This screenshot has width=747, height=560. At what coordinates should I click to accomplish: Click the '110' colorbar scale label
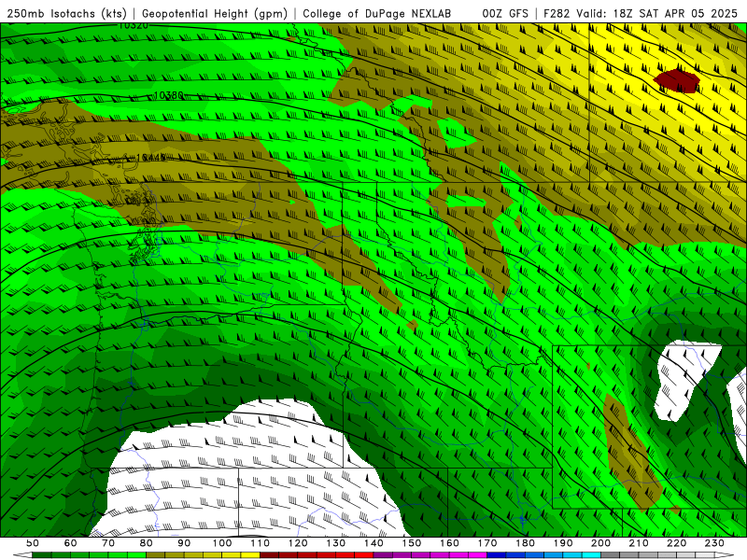tap(260, 543)
